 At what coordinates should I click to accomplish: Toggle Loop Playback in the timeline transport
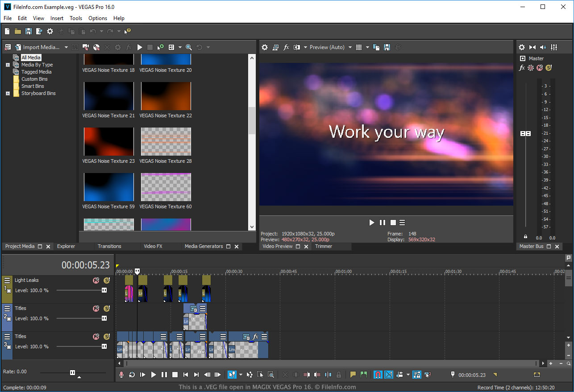point(132,375)
